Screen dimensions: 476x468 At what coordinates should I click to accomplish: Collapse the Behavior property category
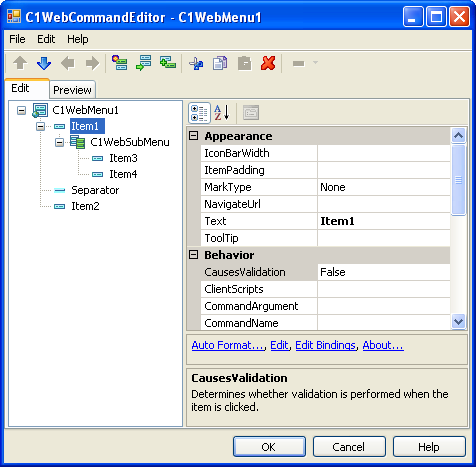(x=193, y=255)
